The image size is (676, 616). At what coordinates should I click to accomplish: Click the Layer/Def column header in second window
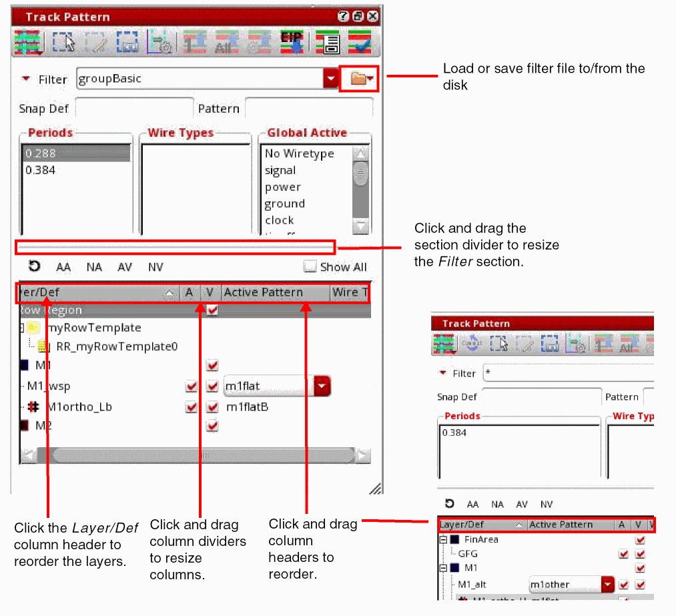pos(482,525)
